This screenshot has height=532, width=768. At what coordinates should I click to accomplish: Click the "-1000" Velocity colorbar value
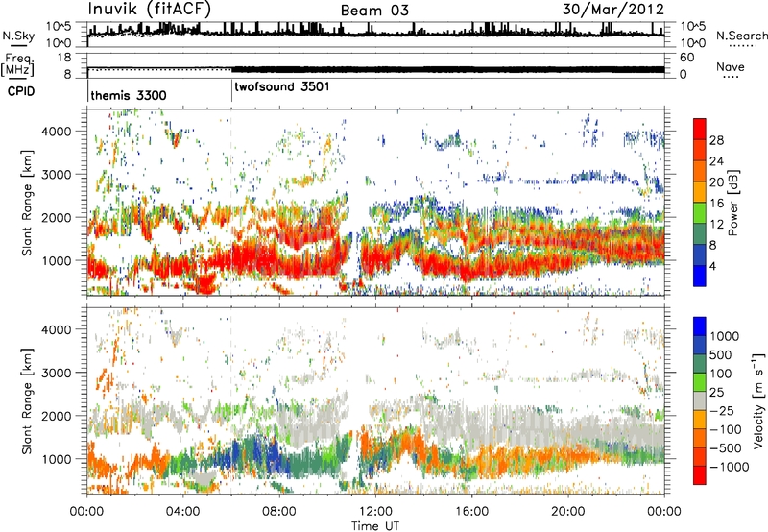coord(730,467)
